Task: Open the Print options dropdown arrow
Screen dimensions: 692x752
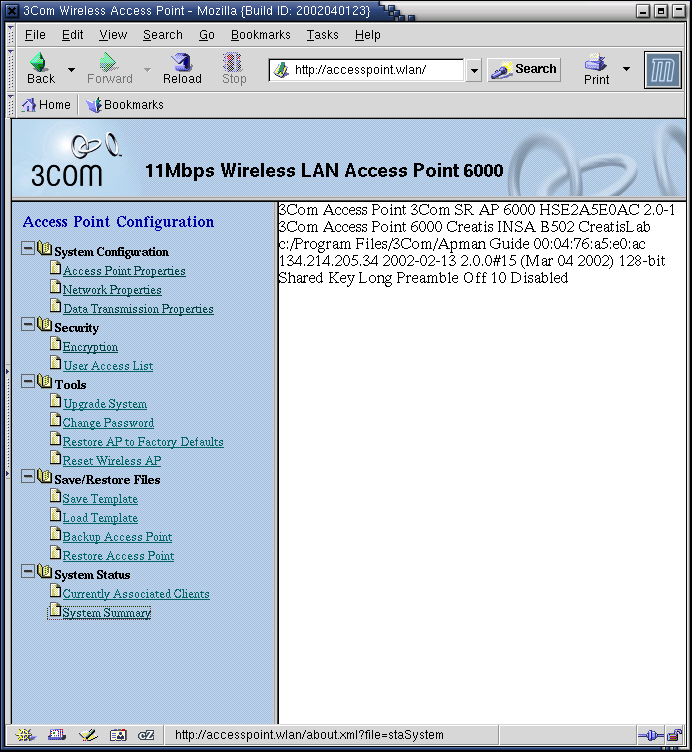Action: click(626, 69)
